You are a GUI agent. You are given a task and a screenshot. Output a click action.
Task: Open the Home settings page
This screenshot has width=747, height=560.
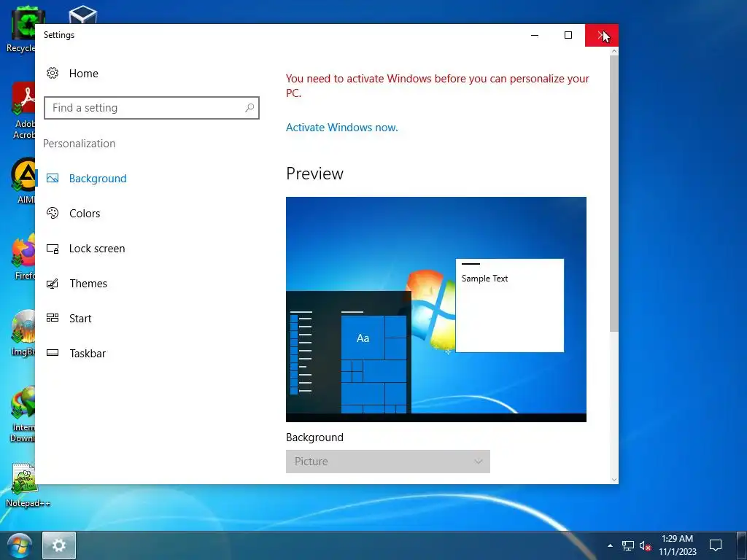coord(83,74)
